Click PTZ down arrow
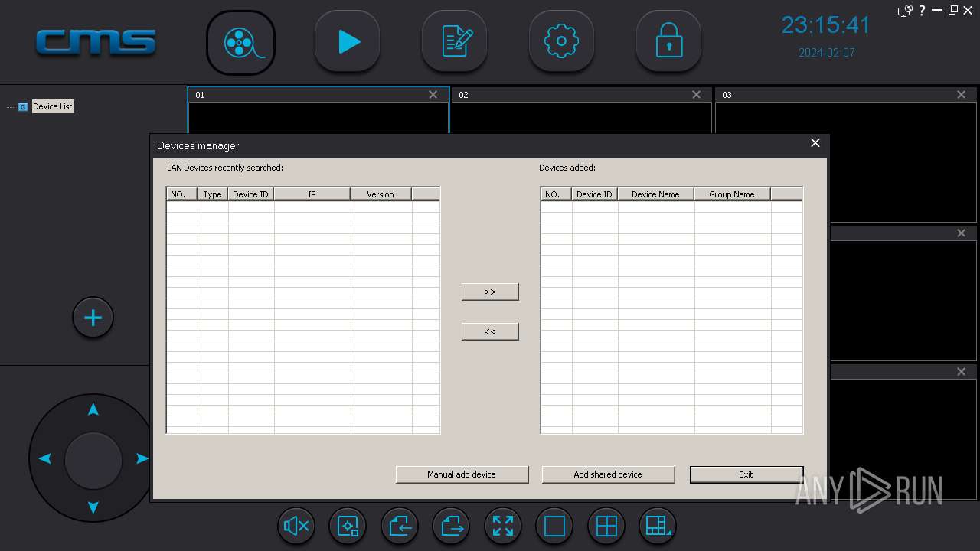This screenshot has width=980, height=551. 93,507
